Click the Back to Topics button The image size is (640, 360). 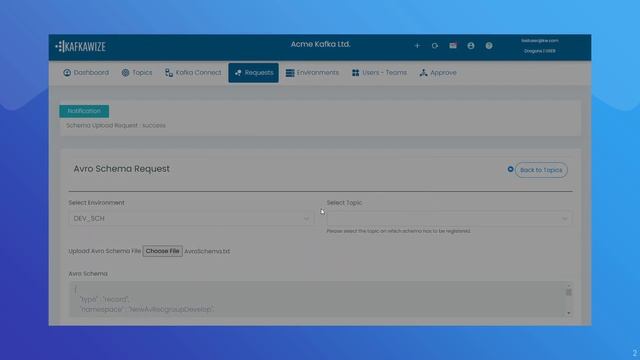[x=541, y=170]
